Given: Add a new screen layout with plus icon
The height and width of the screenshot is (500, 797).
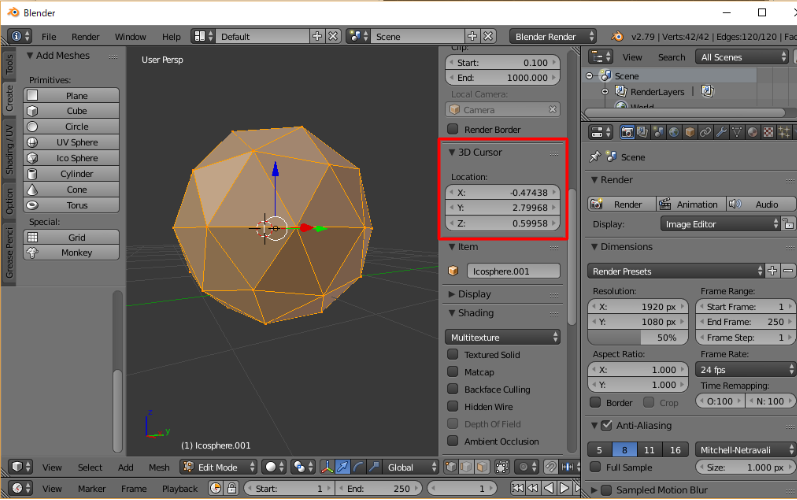Looking at the screenshot, I should pyautogui.click(x=317, y=36).
